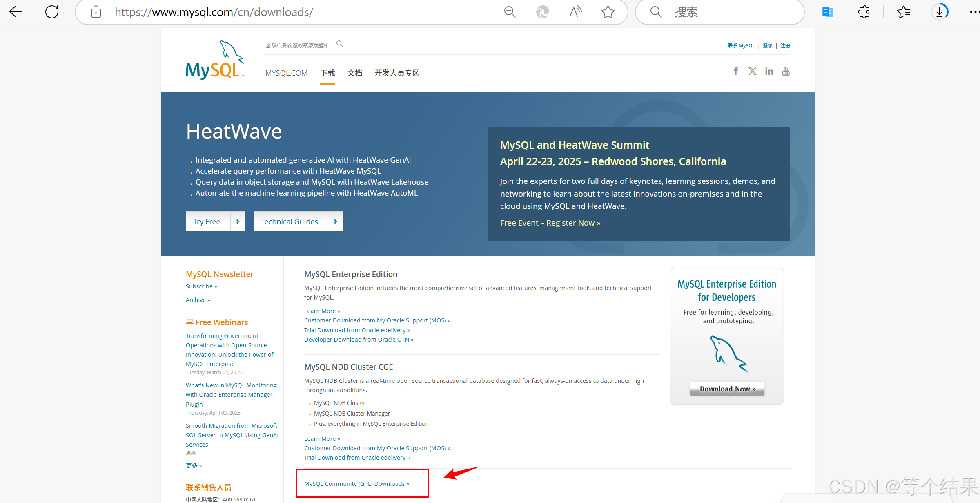Screen dimensions: 980x503
Task: Reload the page with refresh icon
Action: pyautogui.click(x=52, y=12)
